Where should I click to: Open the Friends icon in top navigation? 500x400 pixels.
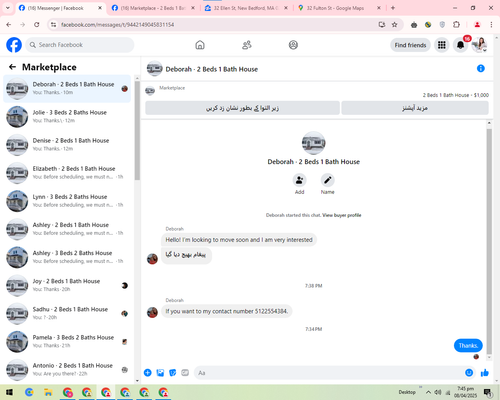(247, 45)
